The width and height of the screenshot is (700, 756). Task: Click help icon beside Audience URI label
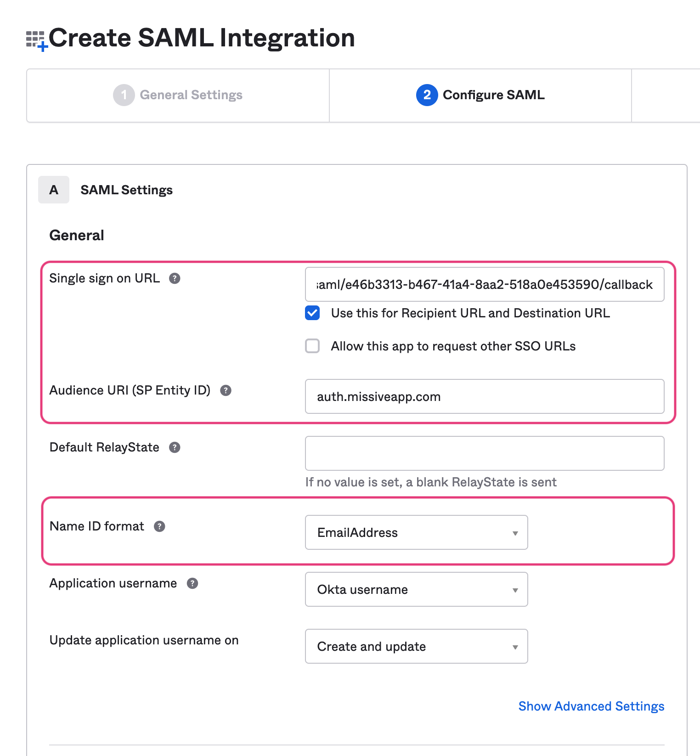[x=226, y=390]
